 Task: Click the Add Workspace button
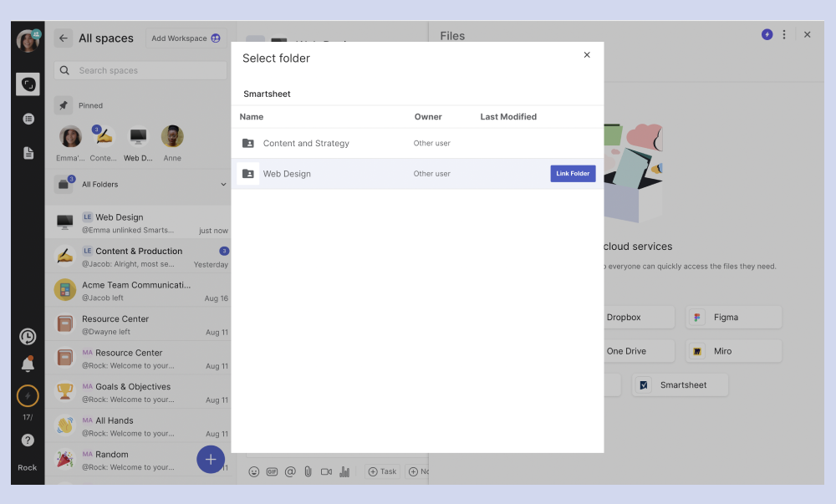[186, 38]
